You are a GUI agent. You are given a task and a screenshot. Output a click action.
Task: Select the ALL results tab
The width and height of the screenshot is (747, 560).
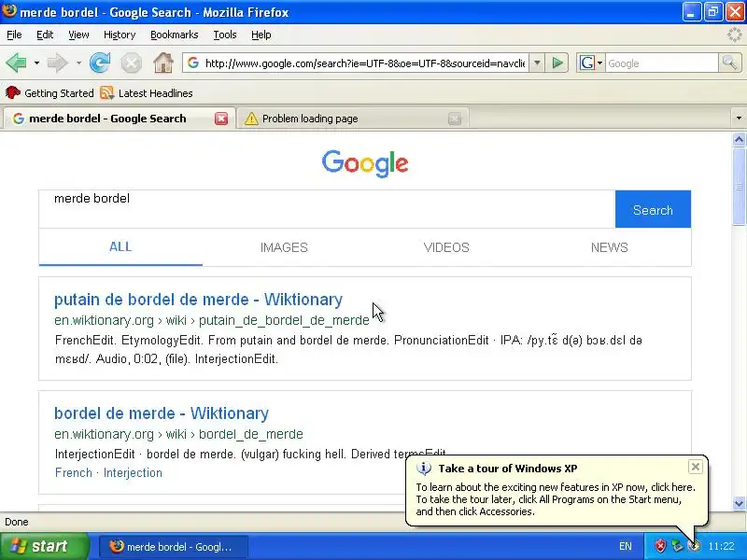click(120, 246)
